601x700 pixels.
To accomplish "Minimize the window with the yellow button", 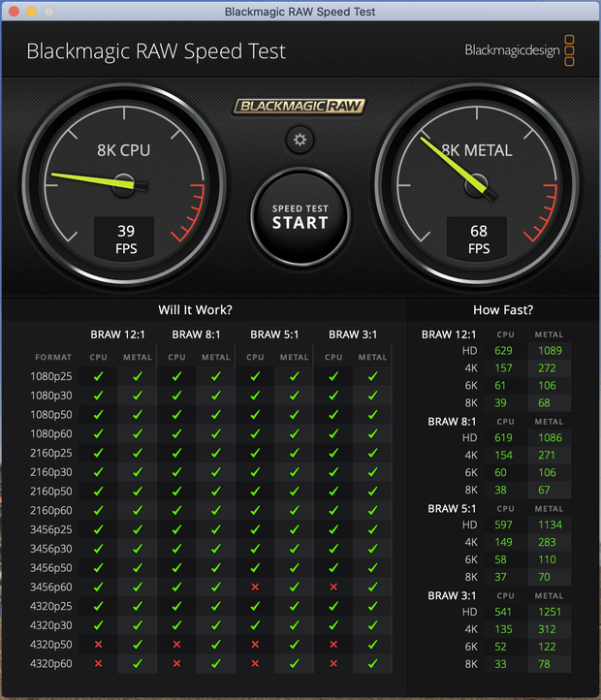I will click(x=31, y=12).
